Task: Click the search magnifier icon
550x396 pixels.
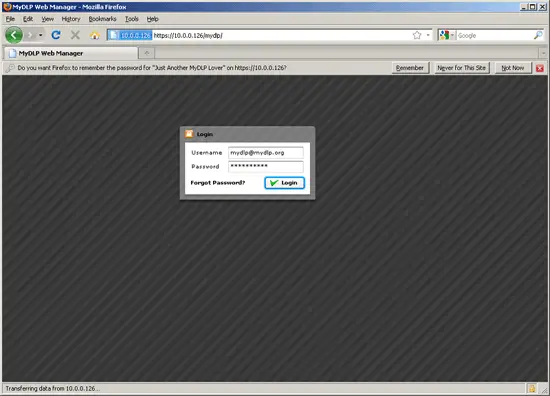Action: 538,35
